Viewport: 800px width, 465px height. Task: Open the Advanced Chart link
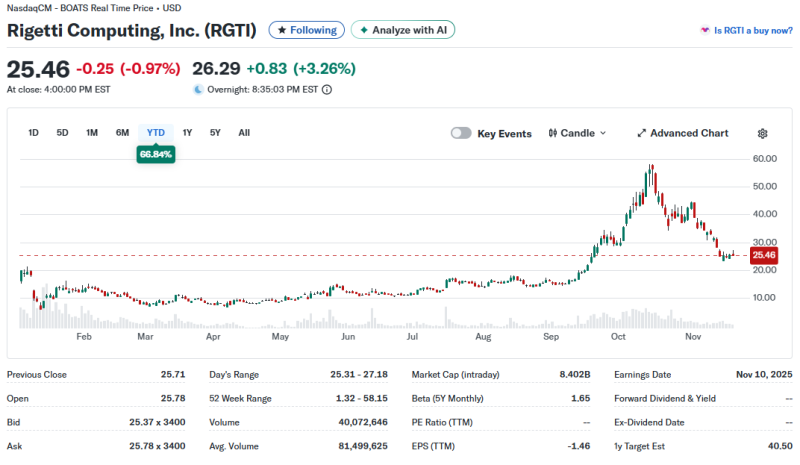[683, 133]
